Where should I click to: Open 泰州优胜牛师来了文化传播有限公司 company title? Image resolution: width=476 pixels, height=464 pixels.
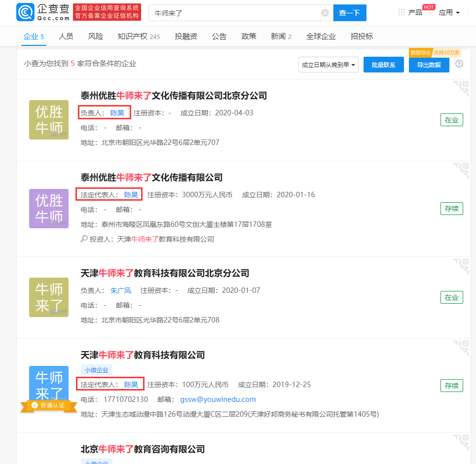tap(151, 178)
